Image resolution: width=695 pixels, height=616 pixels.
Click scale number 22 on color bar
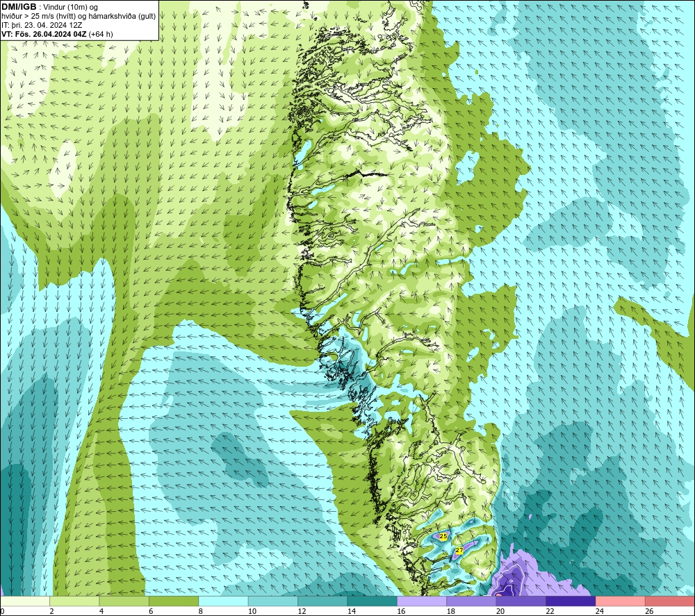tap(550, 611)
